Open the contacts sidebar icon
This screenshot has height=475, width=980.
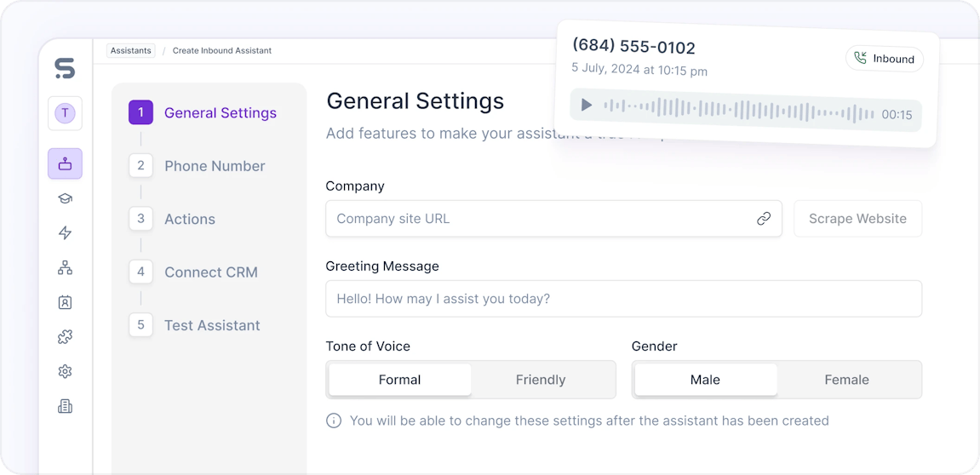pyautogui.click(x=65, y=302)
